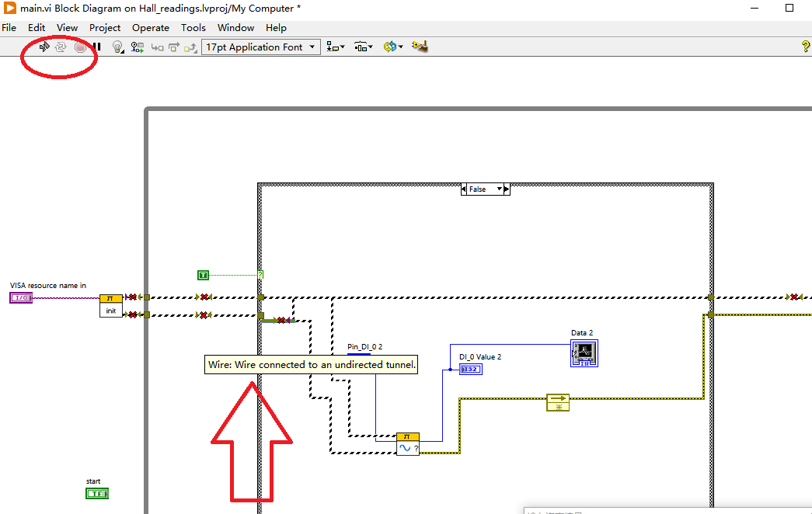Toggle Retain Wire Values button
This screenshot has height=514, width=812.
(138, 47)
